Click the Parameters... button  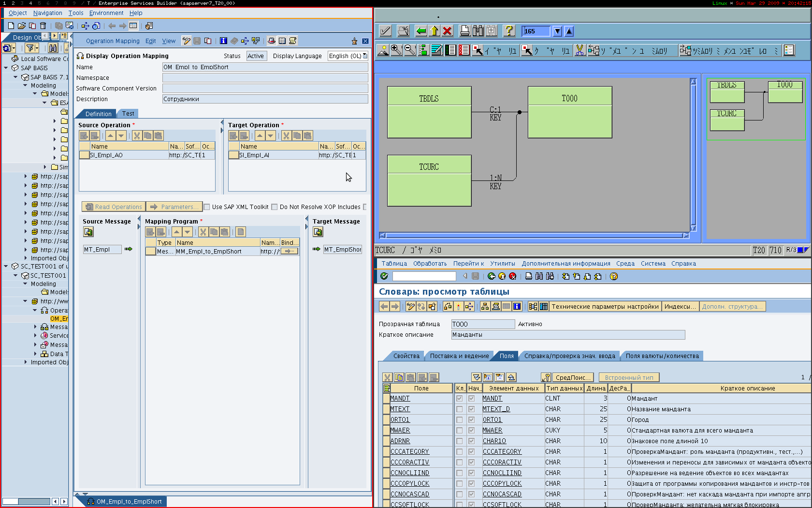point(174,207)
